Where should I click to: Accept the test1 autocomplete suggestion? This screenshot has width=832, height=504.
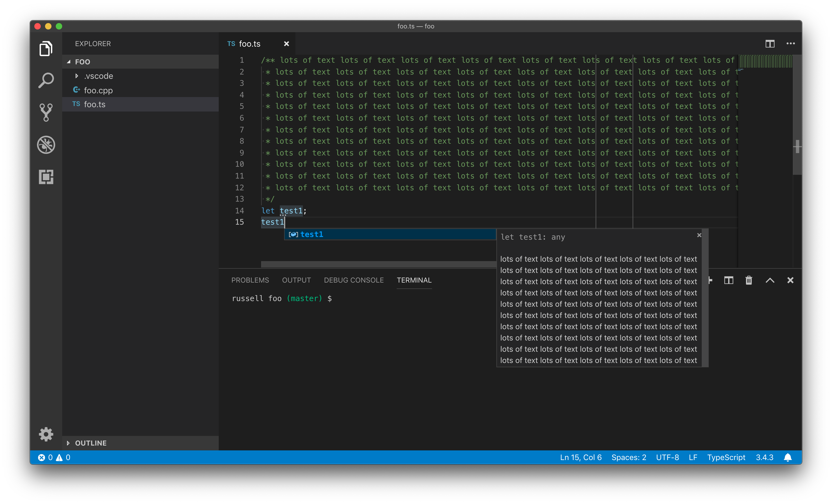pos(390,234)
